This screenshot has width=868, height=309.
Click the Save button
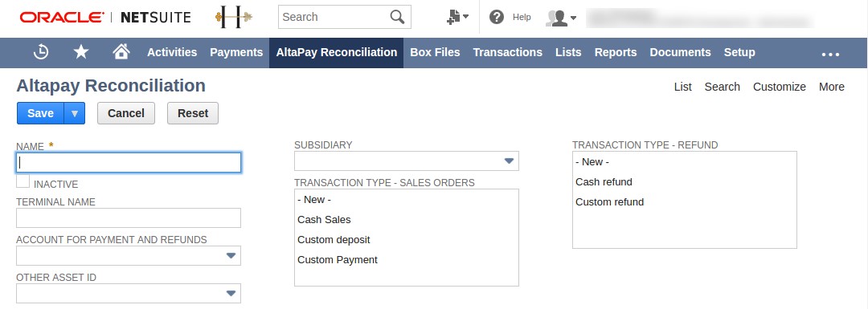(x=40, y=113)
